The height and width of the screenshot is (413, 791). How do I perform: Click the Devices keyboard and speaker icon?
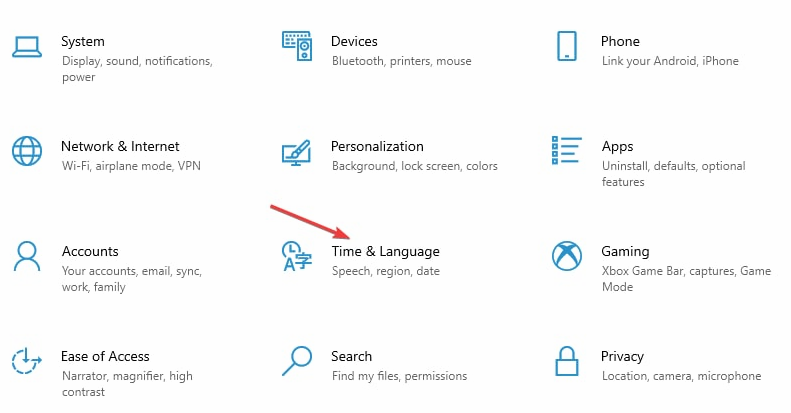[297, 46]
